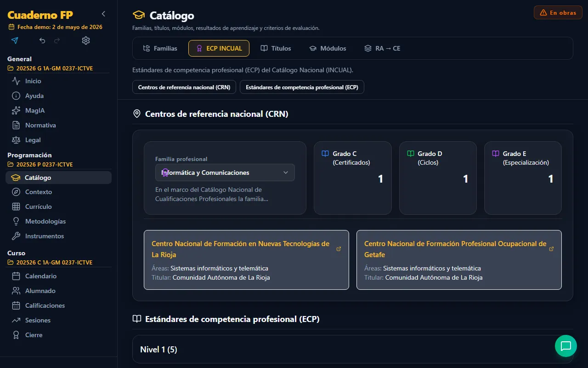
Task: Open settings gear icon in sidebar
Action: (x=86, y=40)
